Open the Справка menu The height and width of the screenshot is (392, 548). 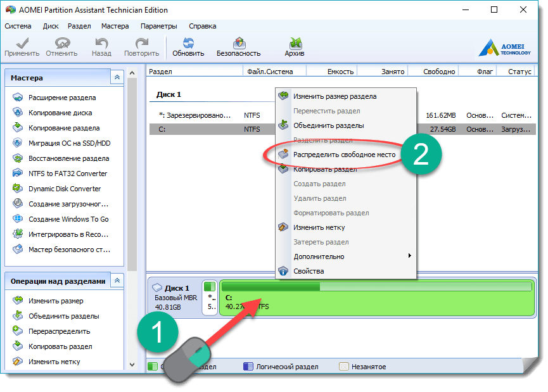(202, 26)
